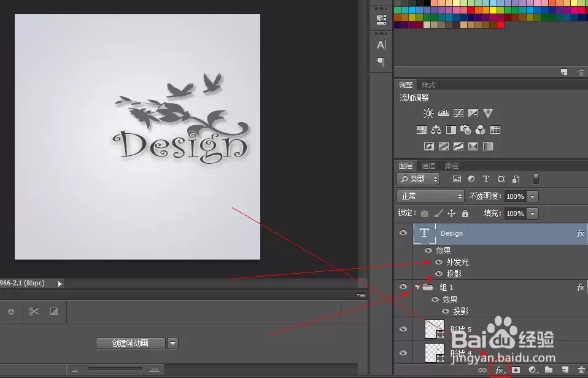Hide the 外发光 effect
Screen dimensions: 588x378
coord(439,262)
